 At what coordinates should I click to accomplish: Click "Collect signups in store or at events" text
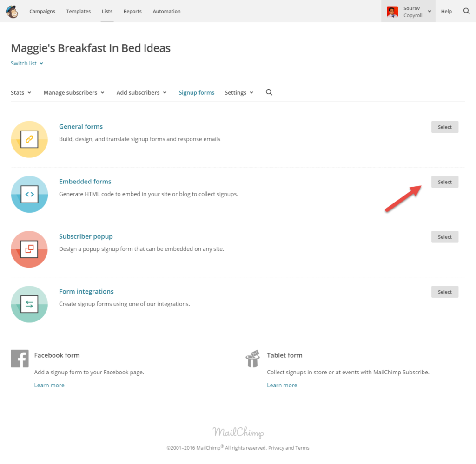[x=348, y=372]
